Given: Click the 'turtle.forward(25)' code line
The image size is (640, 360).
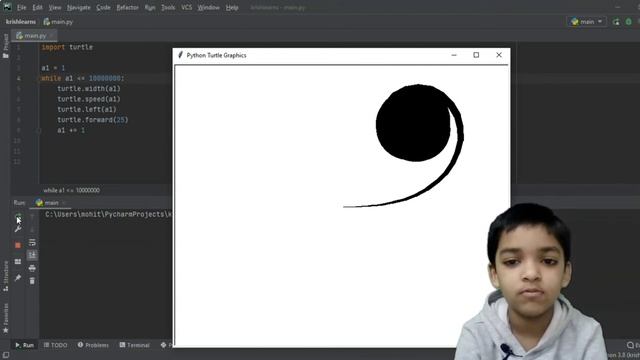Looking at the screenshot, I should tap(93, 120).
